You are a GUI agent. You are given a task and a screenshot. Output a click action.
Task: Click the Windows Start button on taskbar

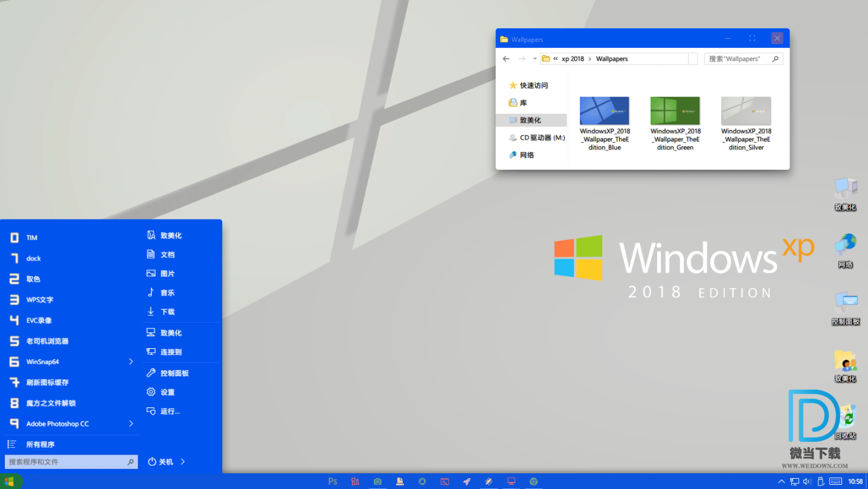pos(10,482)
